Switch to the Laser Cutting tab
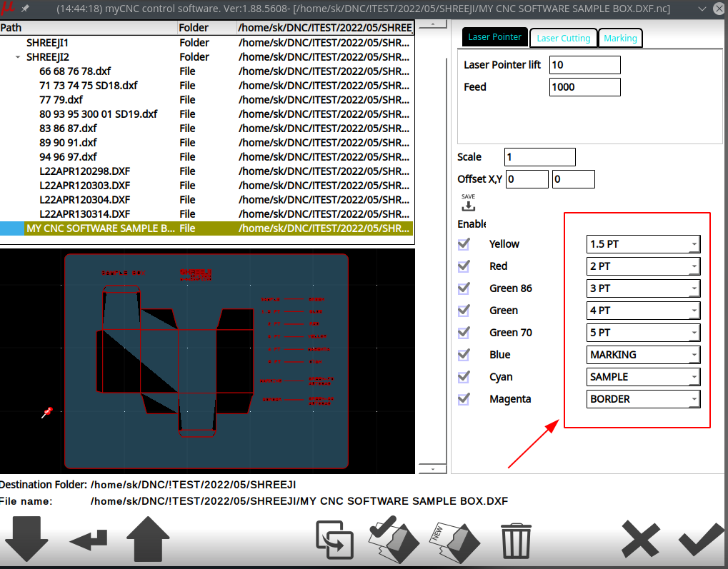The image size is (728, 569). point(564,38)
